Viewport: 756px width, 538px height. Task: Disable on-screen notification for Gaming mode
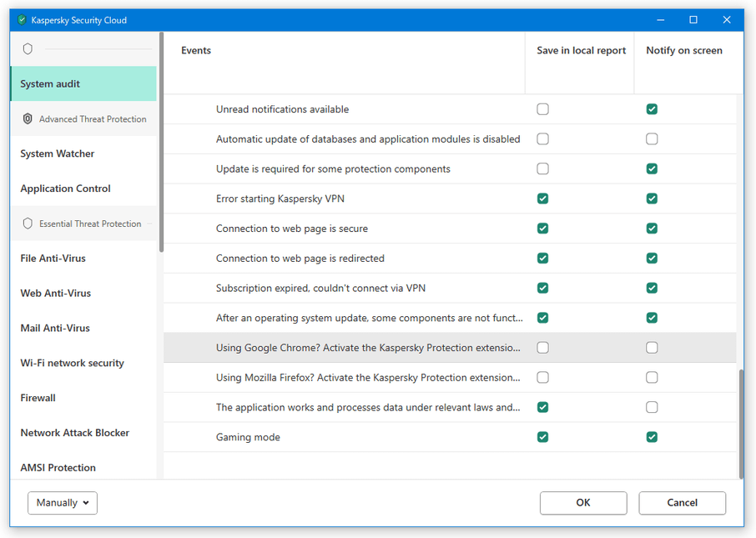tap(652, 437)
